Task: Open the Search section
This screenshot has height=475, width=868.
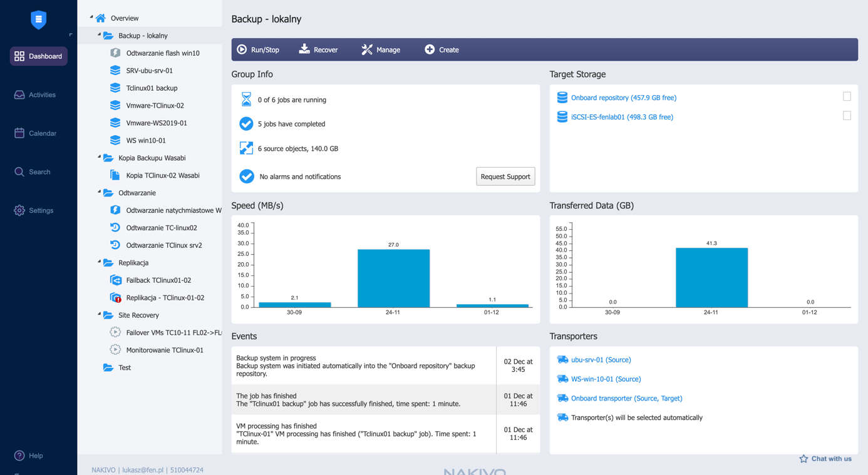Action: click(33, 172)
